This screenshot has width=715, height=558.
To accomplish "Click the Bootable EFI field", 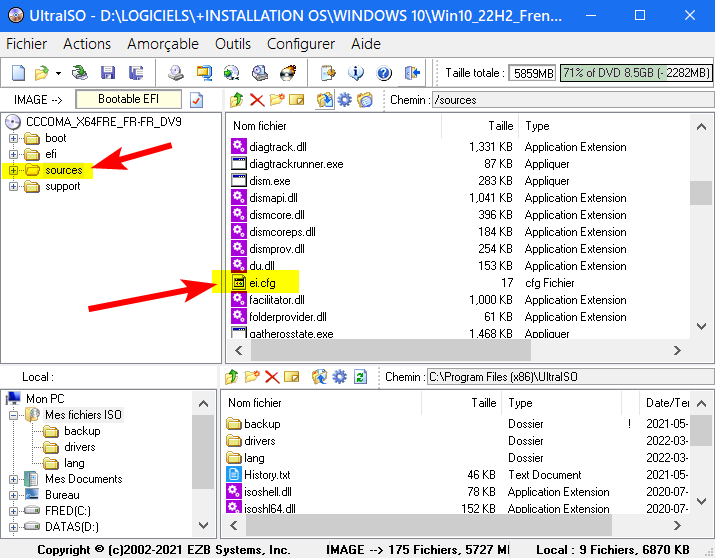I will [129, 99].
